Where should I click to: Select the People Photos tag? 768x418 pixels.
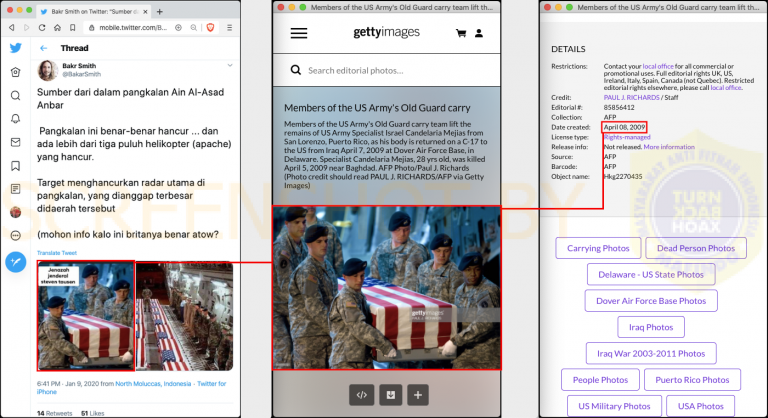pos(600,380)
